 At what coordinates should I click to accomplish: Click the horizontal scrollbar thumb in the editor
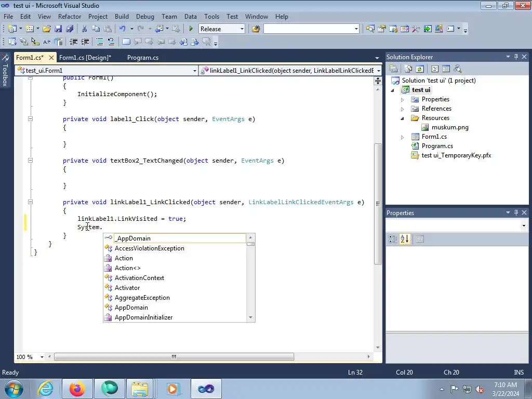pos(174,357)
